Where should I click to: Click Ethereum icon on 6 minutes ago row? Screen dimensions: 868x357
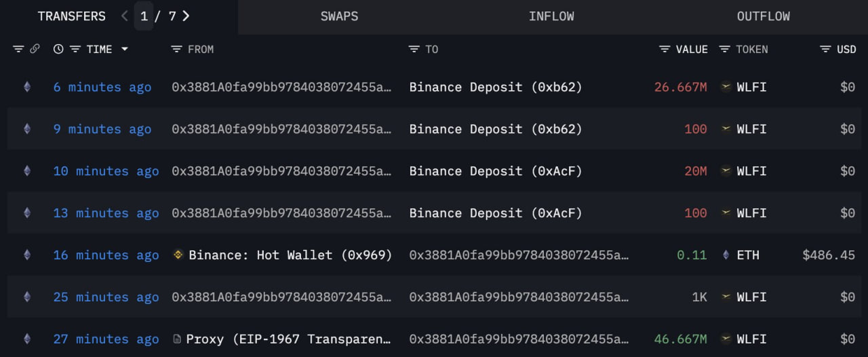click(x=27, y=87)
